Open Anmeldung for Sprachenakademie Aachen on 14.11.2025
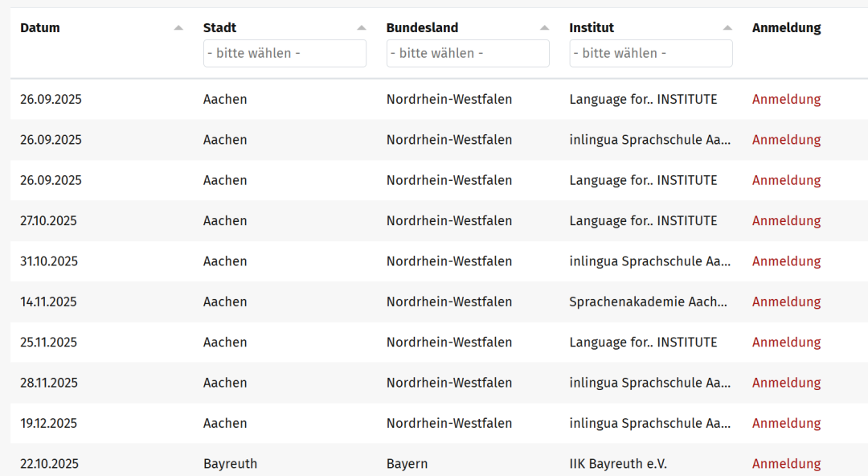The width and height of the screenshot is (868, 476). pos(786,302)
